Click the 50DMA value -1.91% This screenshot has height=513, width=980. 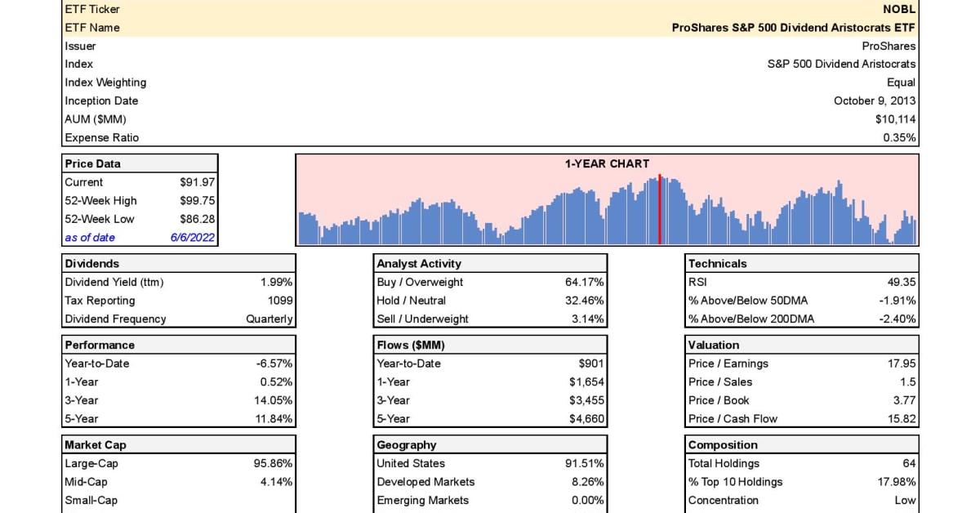coord(898,300)
